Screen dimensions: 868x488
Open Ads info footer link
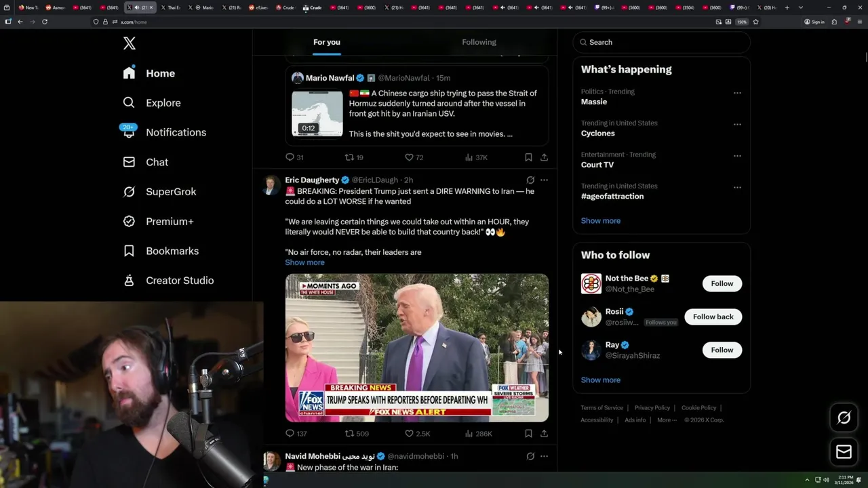point(635,420)
